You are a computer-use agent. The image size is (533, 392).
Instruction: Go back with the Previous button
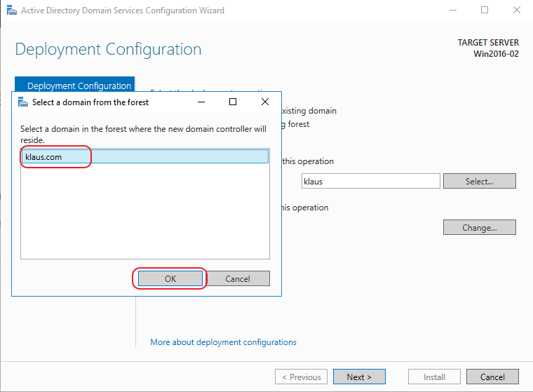[300, 377]
